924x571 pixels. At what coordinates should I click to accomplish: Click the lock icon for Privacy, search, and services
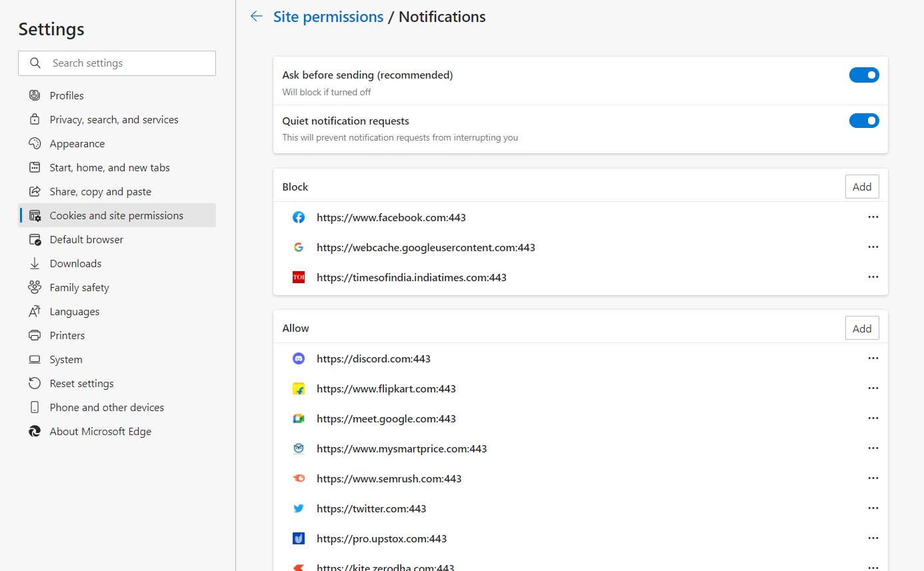pyautogui.click(x=35, y=119)
